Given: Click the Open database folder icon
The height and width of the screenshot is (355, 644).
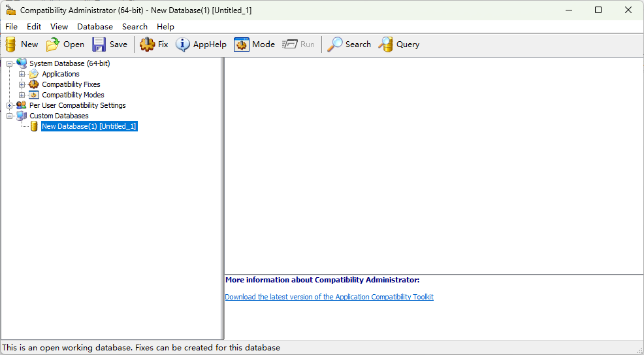Looking at the screenshot, I should (x=52, y=44).
